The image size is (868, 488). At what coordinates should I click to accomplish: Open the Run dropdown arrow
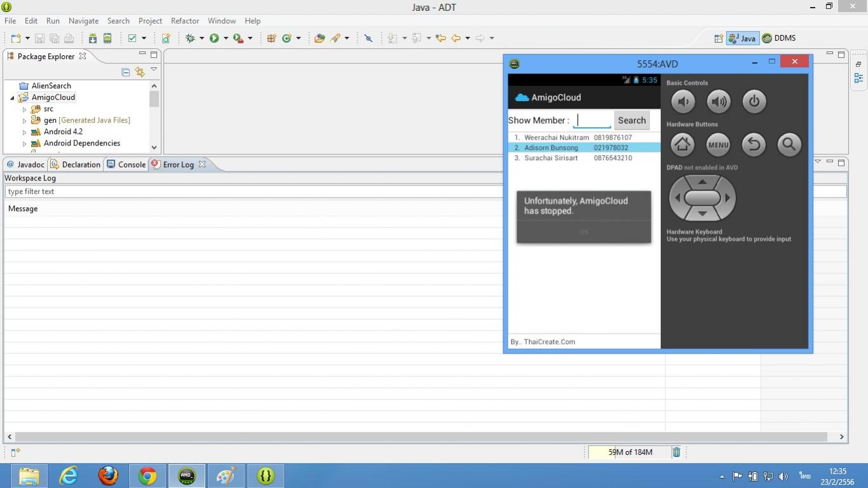click(226, 38)
